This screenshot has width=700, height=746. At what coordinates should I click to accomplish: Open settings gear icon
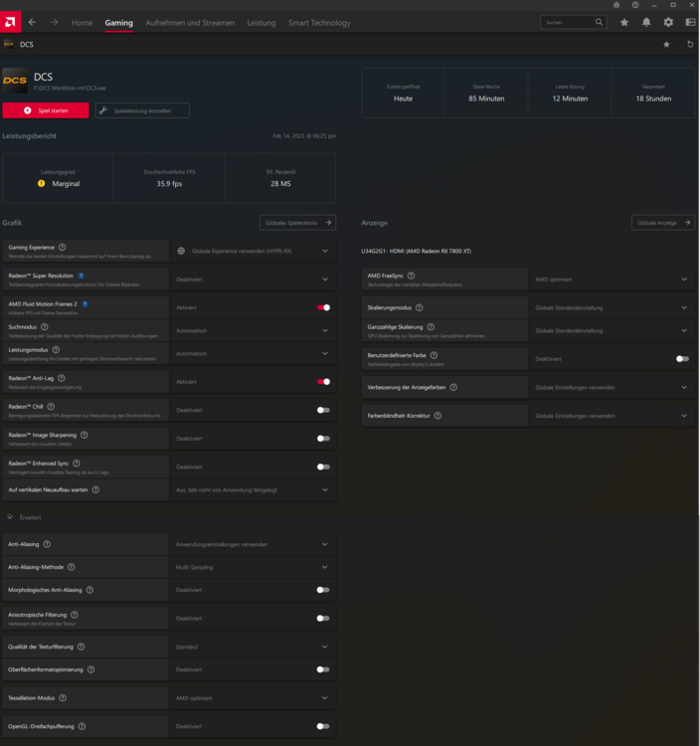click(x=668, y=22)
